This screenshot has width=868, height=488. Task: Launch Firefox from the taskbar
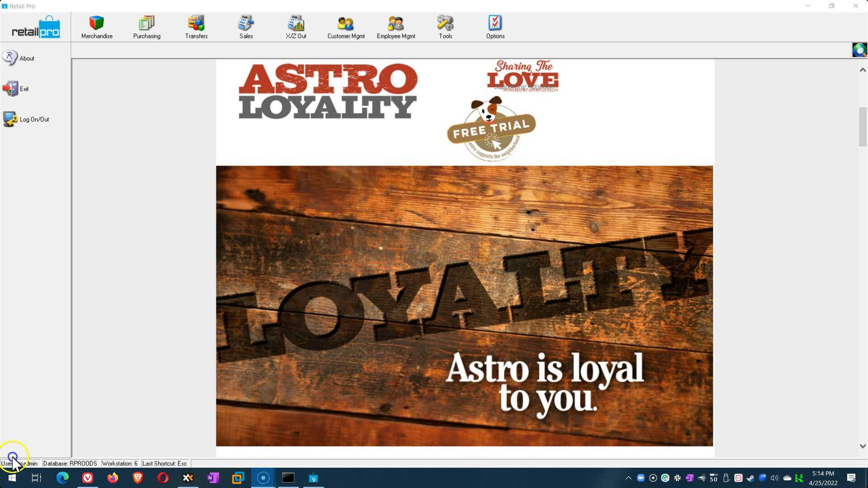coord(113,478)
